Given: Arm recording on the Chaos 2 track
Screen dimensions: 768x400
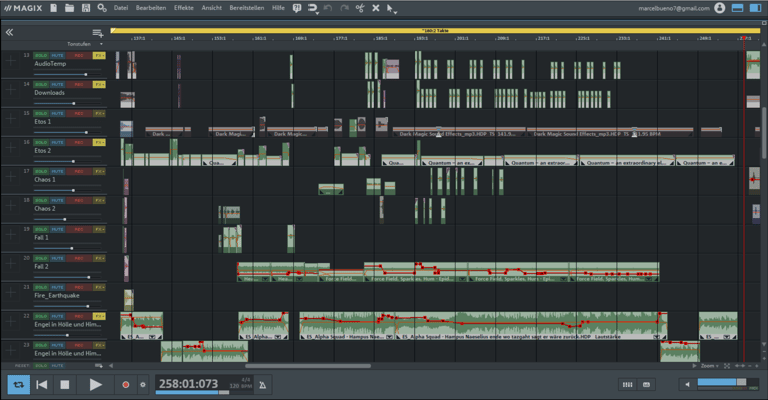Looking at the screenshot, I should (79, 200).
